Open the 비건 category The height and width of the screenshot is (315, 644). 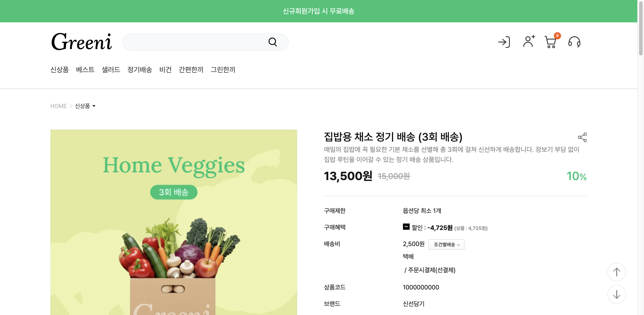(x=165, y=70)
